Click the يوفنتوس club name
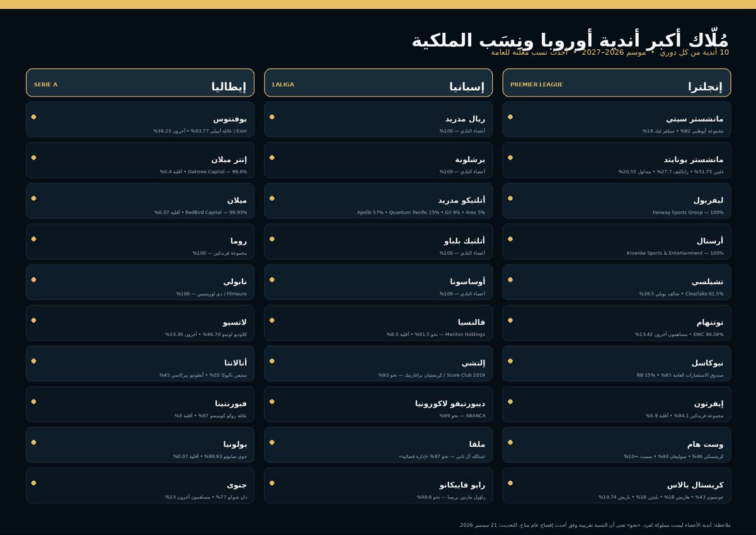 pyautogui.click(x=230, y=119)
